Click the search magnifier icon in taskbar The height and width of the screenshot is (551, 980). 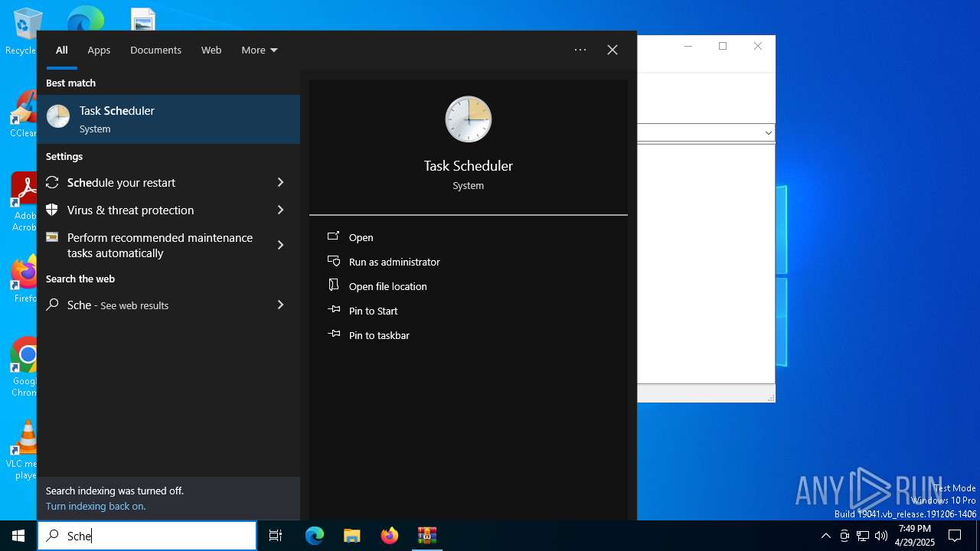52,536
